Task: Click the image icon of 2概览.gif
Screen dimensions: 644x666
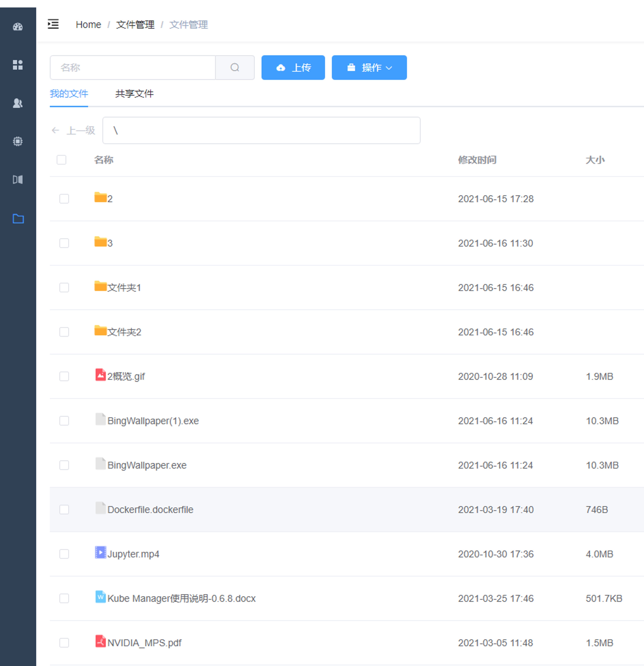Action: (101, 375)
